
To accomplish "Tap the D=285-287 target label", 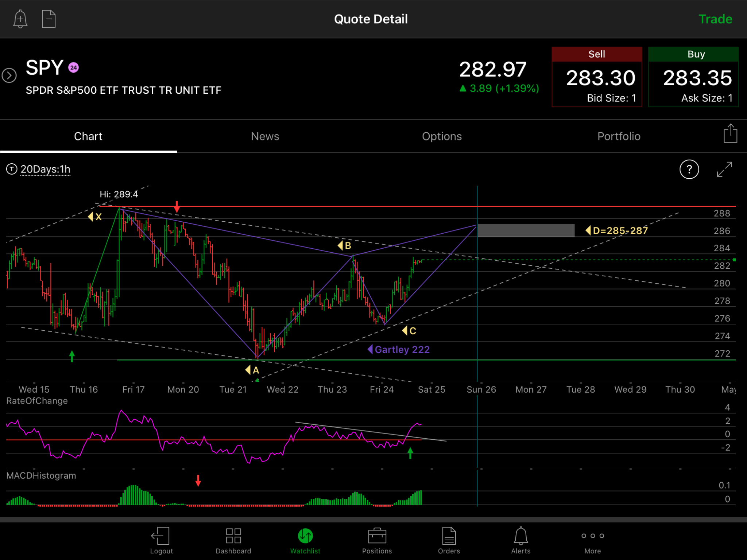I will coord(617,230).
